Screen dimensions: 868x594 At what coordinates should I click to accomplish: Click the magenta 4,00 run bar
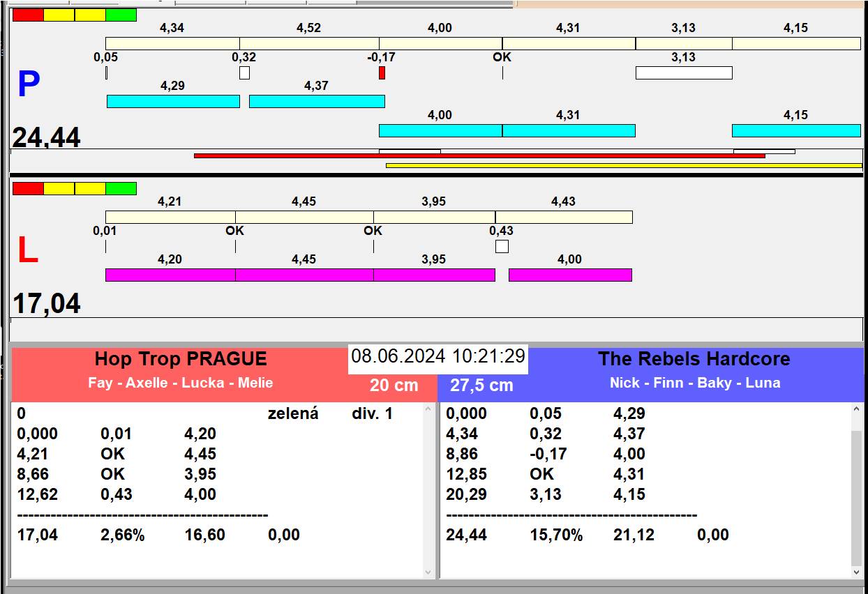point(570,275)
